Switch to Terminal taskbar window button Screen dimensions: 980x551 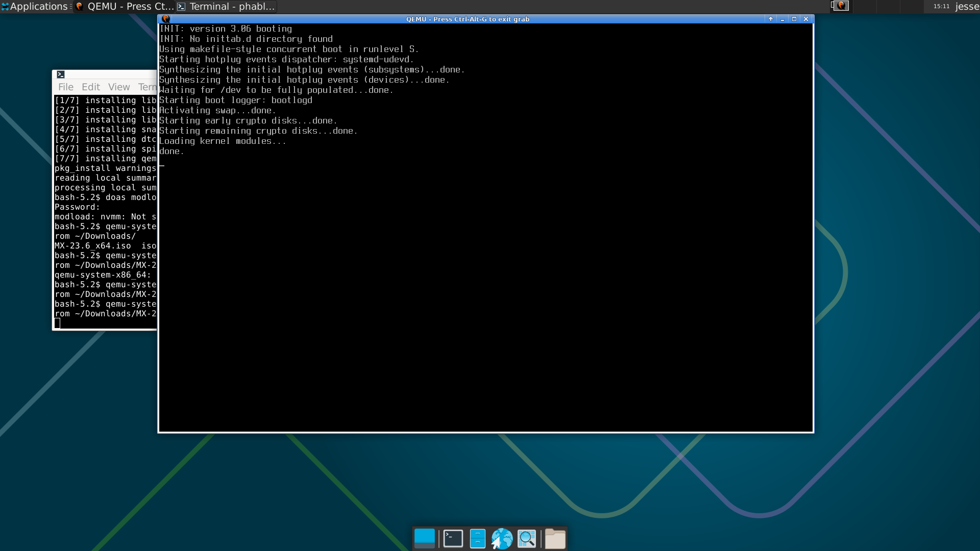226,7
